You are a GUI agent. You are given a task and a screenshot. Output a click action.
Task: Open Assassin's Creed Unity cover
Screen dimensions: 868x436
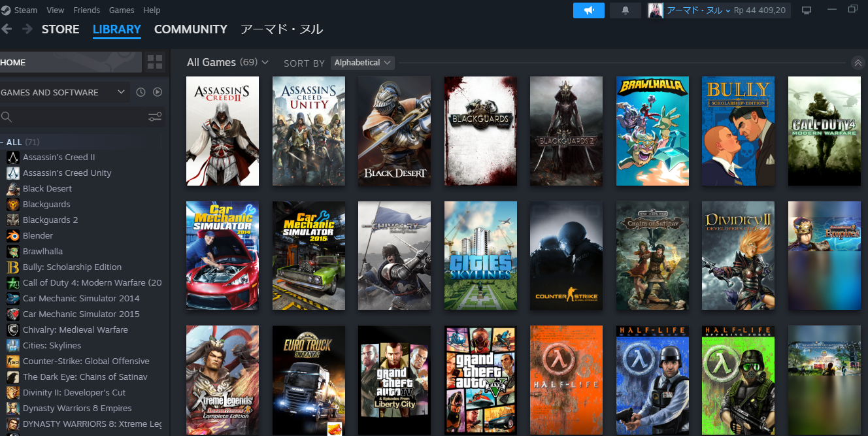[309, 131]
